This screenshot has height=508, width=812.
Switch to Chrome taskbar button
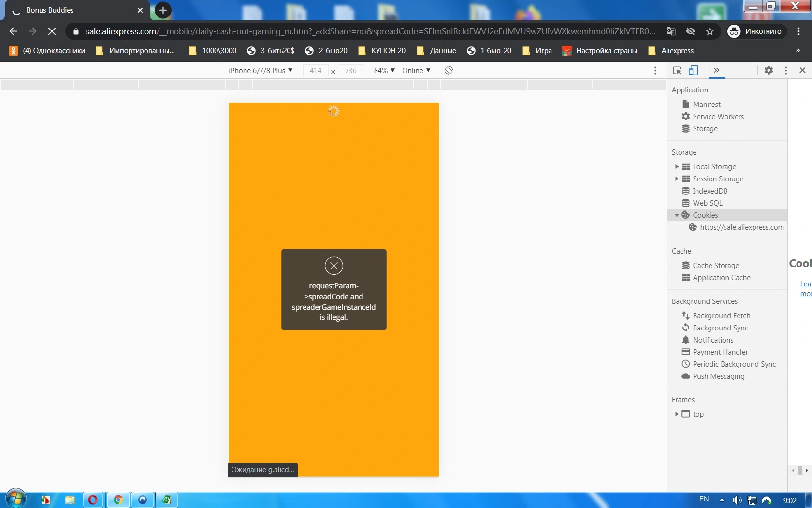(x=118, y=500)
